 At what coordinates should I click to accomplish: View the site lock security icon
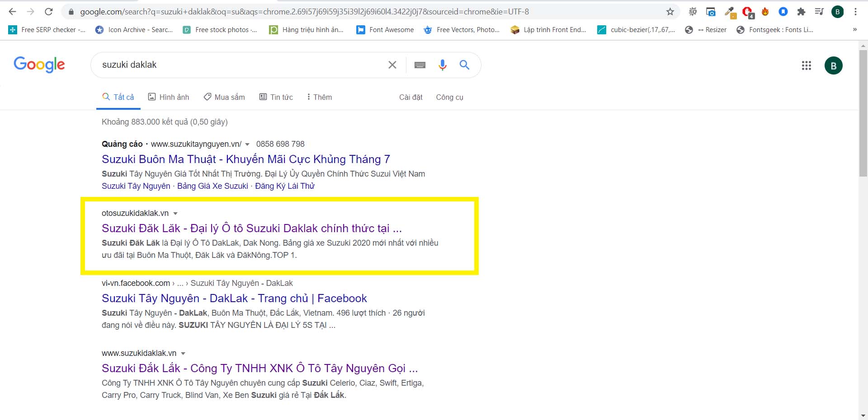[x=71, y=12]
